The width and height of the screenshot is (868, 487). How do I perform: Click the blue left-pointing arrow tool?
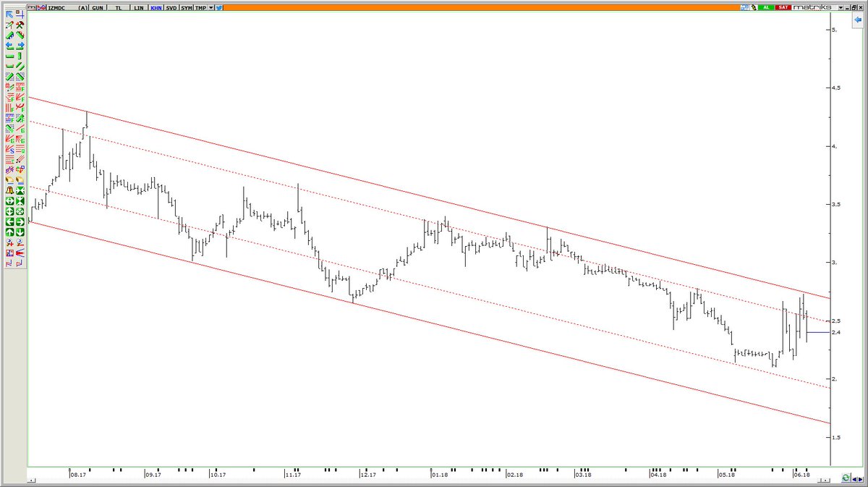point(9,45)
